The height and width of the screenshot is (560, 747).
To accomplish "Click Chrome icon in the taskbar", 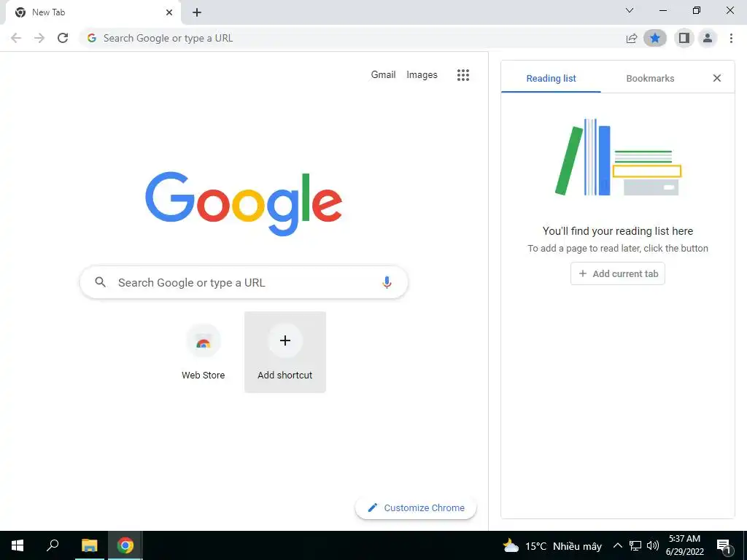I will tap(125, 545).
